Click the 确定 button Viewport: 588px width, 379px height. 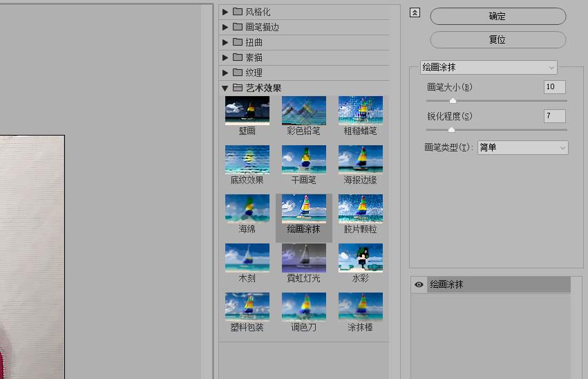[x=498, y=16]
